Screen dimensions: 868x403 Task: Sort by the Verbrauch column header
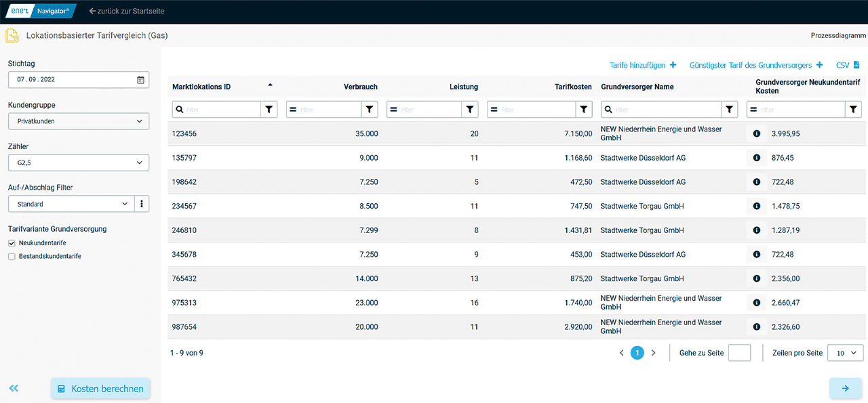click(360, 87)
